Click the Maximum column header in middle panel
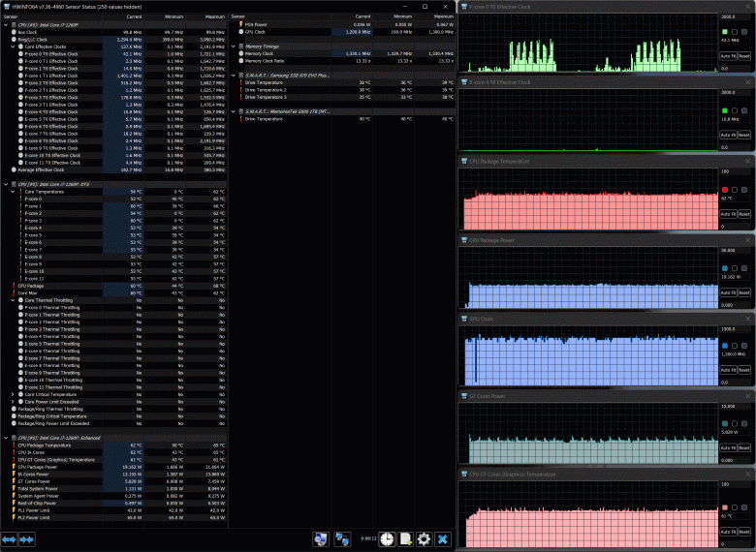Image resolution: width=756 pixels, height=552 pixels. 444,16
